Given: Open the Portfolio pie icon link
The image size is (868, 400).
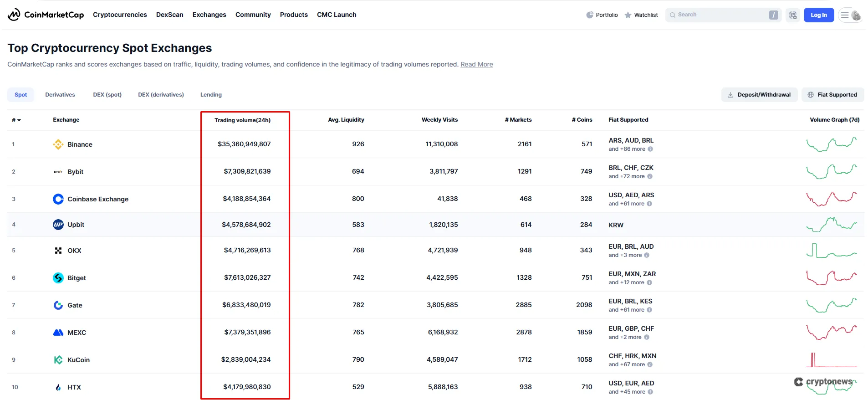Looking at the screenshot, I should pyautogui.click(x=602, y=15).
